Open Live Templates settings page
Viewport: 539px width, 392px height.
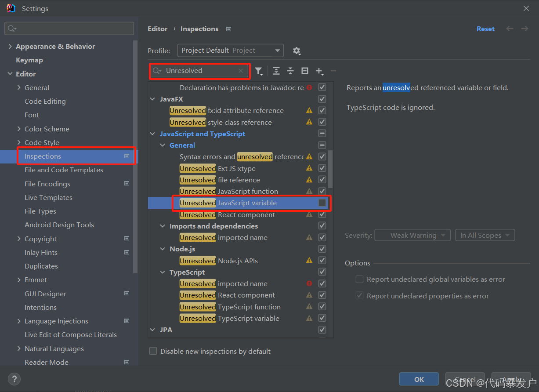point(48,198)
